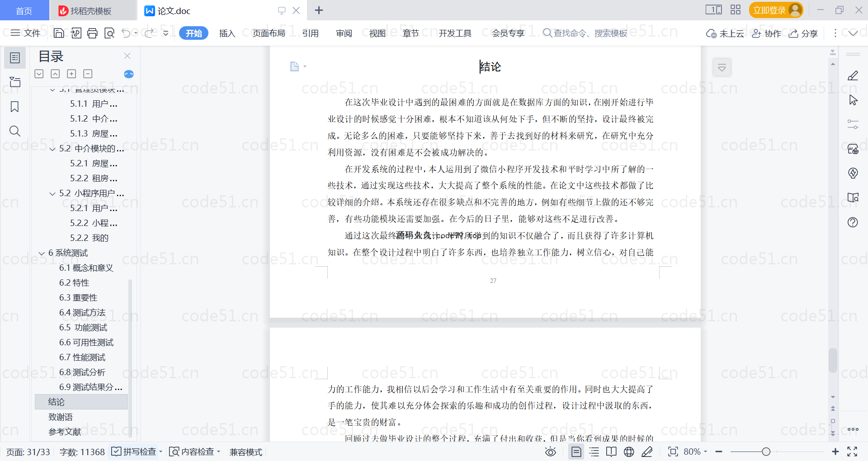Open page document icon dropdown near heading
868x461 pixels.
click(298, 66)
